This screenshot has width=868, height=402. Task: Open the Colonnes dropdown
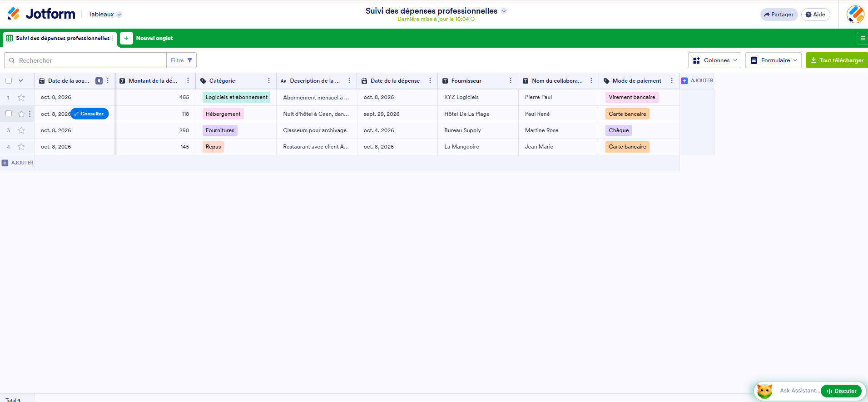(x=714, y=60)
